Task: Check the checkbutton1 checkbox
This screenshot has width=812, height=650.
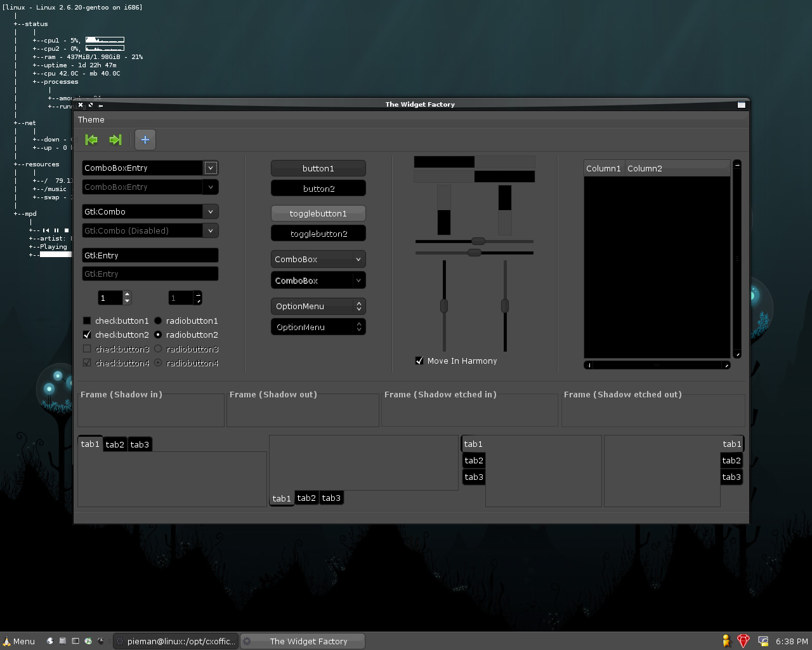Action: (87, 321)
